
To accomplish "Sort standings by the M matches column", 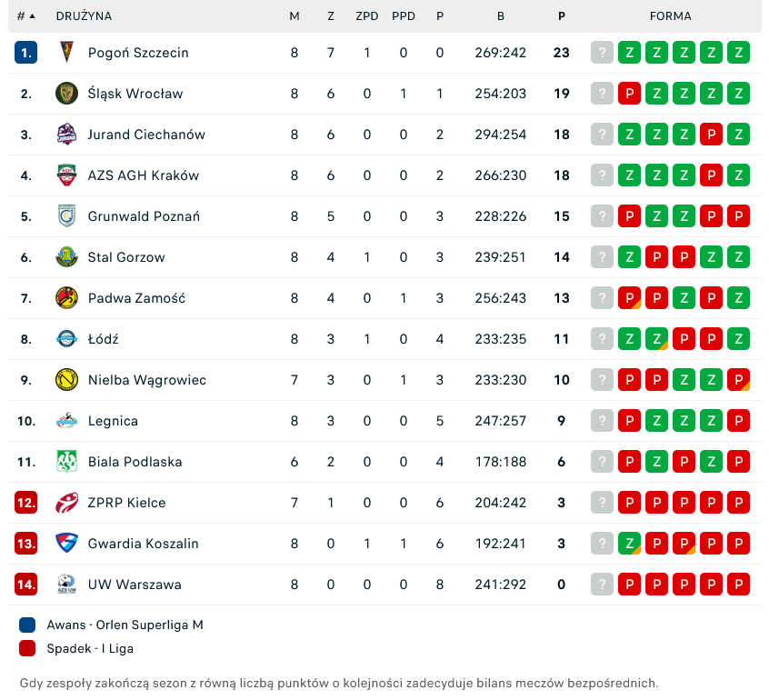I will [x=295, y=16].
